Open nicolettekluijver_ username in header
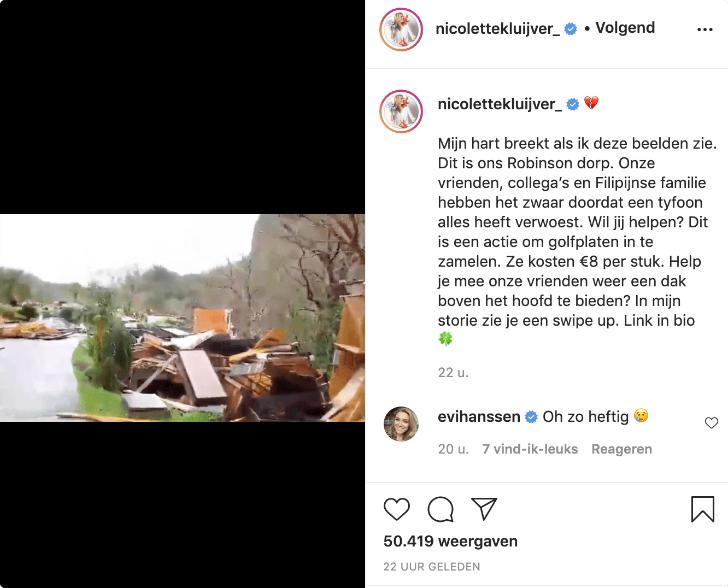This screenshot has height=588, width=728. pyautogui.click(x=497, y=28)
